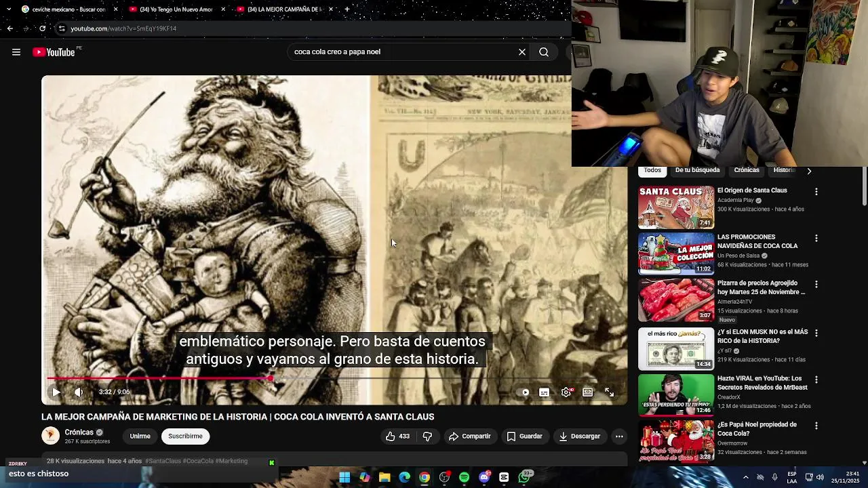Enter full screen mode
Screen dimensions: 868x488
[610, 392]
